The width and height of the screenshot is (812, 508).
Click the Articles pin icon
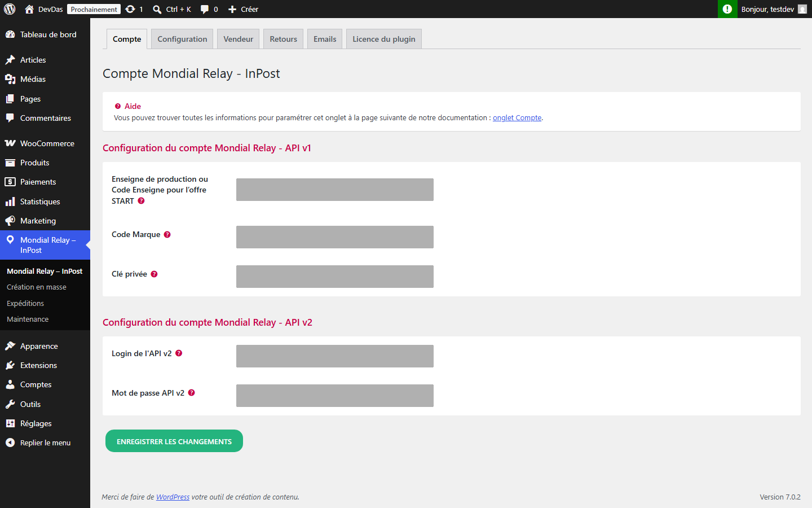pos(10,60)
